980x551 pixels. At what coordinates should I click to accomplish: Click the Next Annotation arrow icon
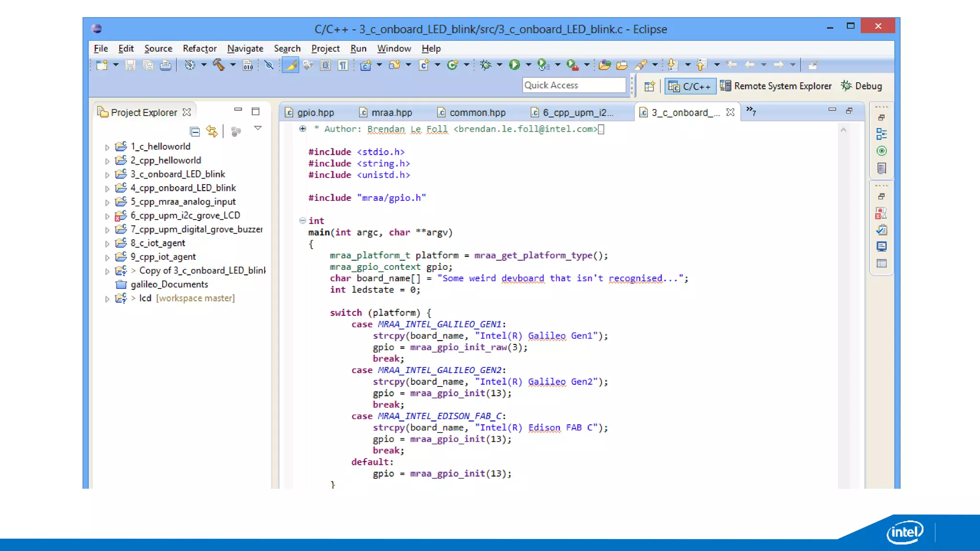(x=672, y=65)
